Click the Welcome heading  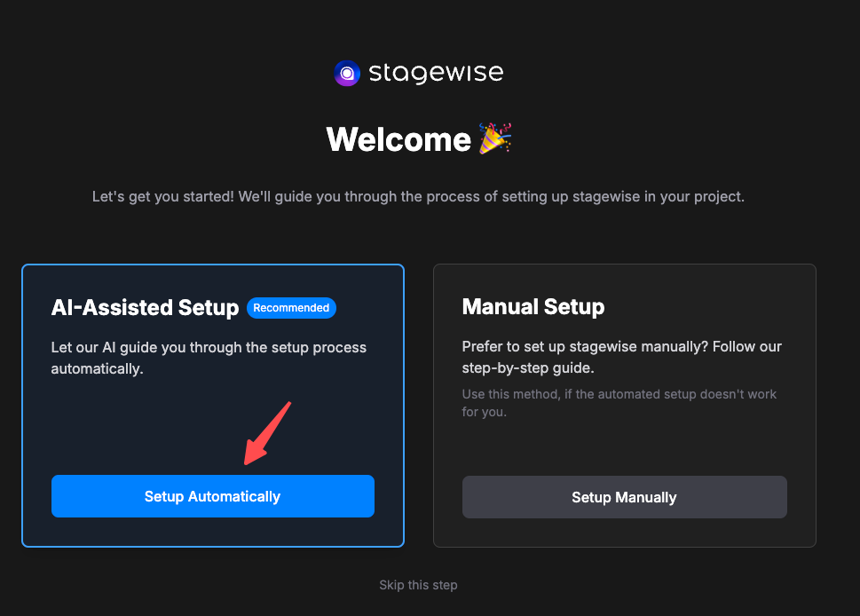(x=398, y=139)
